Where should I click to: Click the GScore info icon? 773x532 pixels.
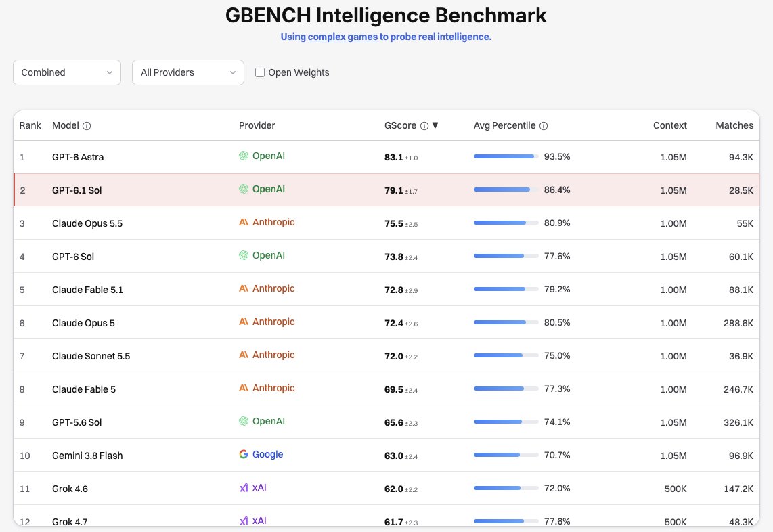click(x=424, y=126)
